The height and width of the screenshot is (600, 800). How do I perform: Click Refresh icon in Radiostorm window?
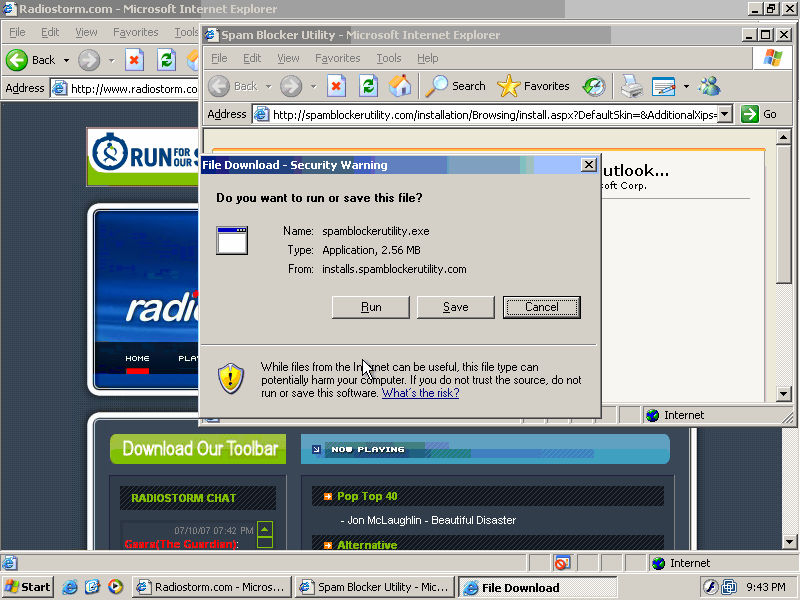point(166,60)
